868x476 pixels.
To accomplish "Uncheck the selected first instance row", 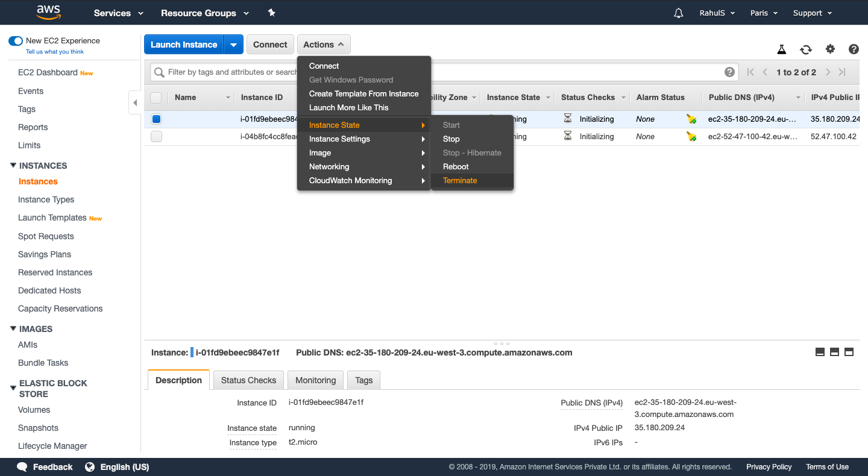I will coord(156,119).
